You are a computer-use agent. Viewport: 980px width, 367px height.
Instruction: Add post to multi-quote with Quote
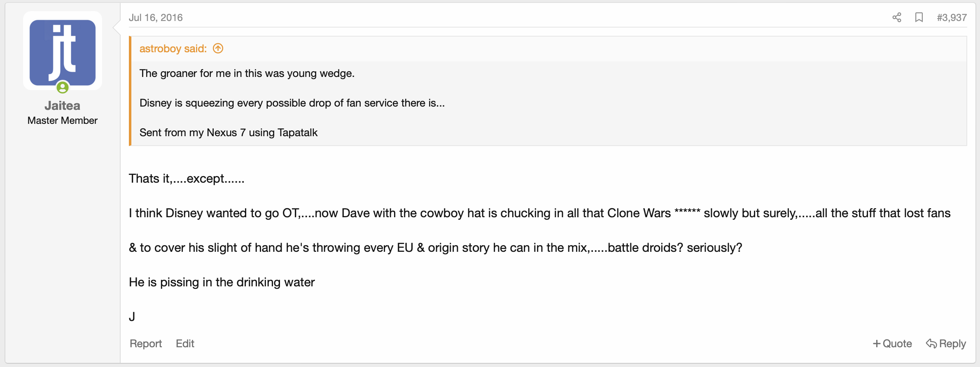pos(892,344)
